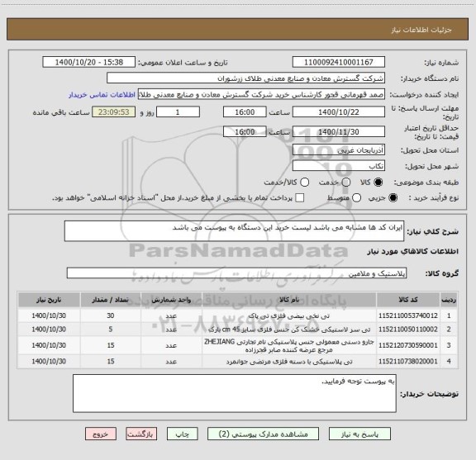Click item code 1152120730590001

click(x=408, y=345)
